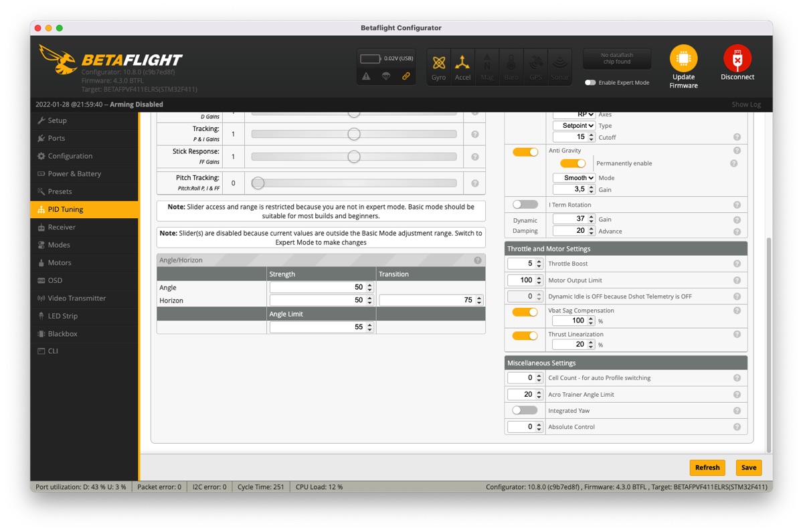Click the Gyro sensor icon

click(438, 66)
